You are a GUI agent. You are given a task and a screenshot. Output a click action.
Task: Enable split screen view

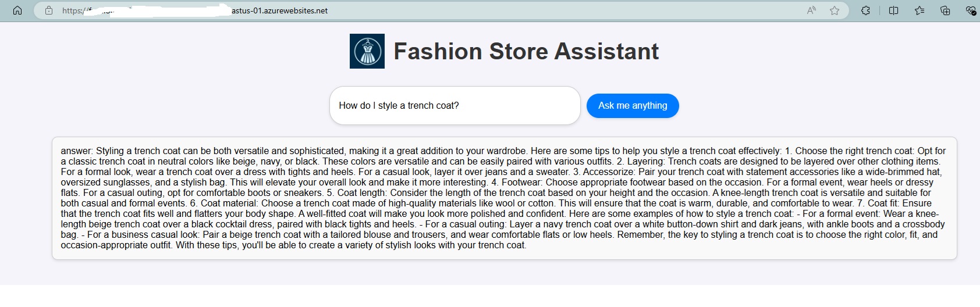893,10
